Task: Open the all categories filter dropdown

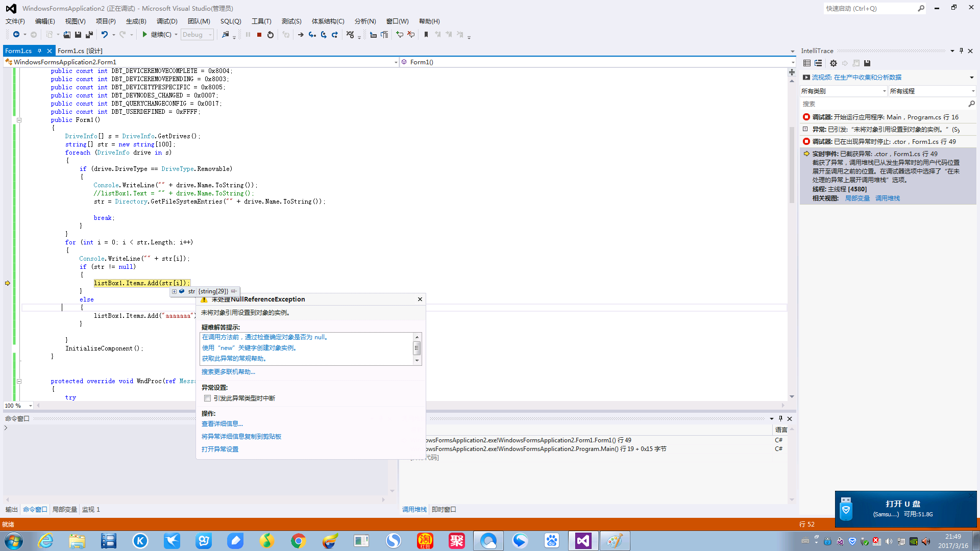Action: tap(844, 91)
